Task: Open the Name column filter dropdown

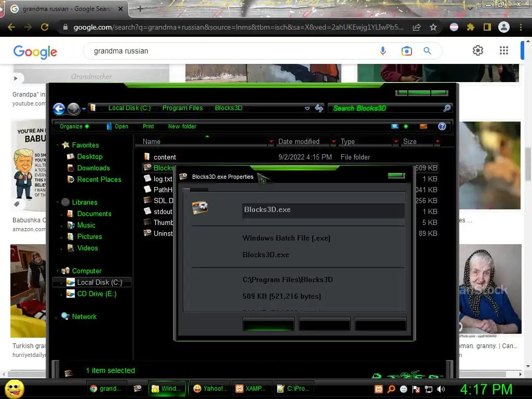Action: (271, 141)
